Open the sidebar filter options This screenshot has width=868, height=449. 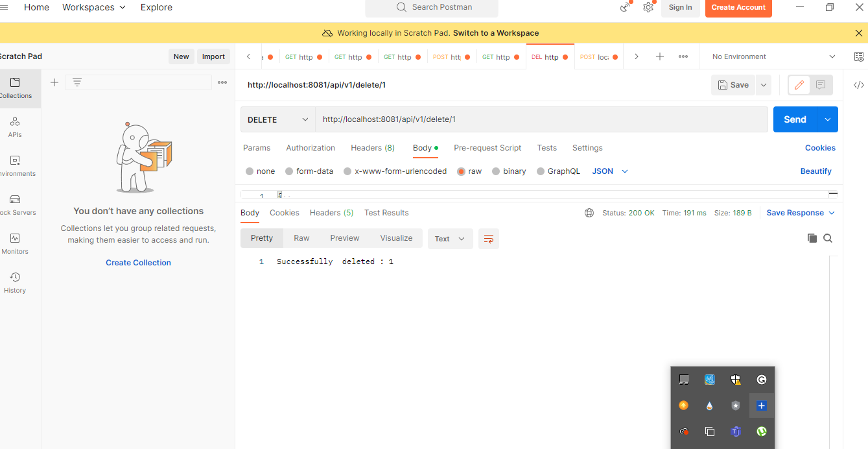coord(77,82)
